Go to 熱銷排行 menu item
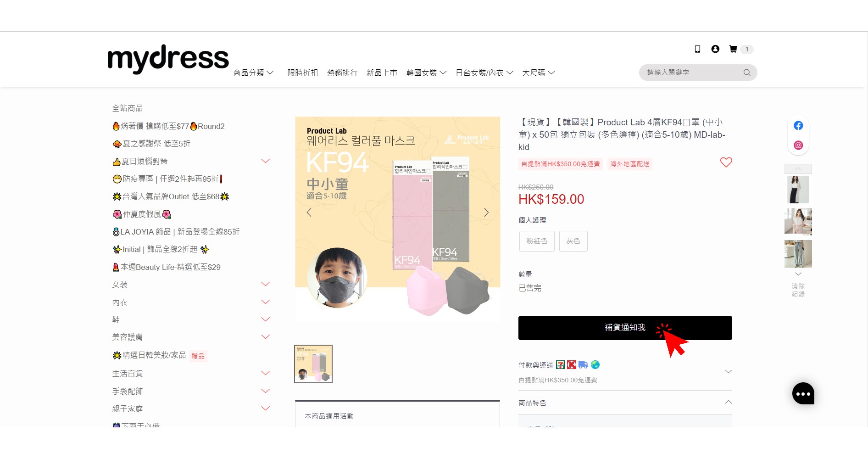Screen dimensions: 868x459 tap(342, 73)
